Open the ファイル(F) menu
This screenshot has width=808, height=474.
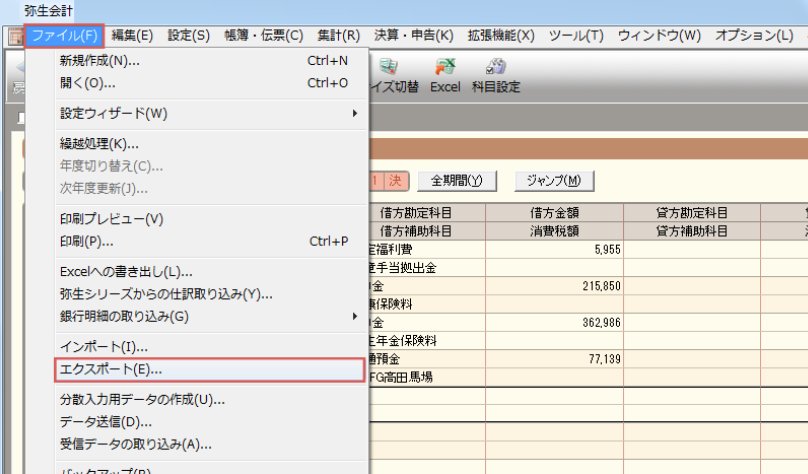(x=64, y=36)
